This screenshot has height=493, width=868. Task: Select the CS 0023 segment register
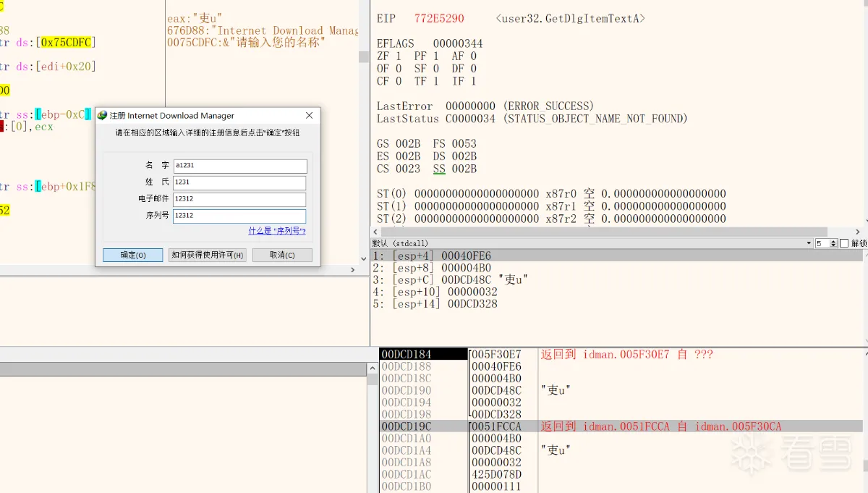coord(399,169)
